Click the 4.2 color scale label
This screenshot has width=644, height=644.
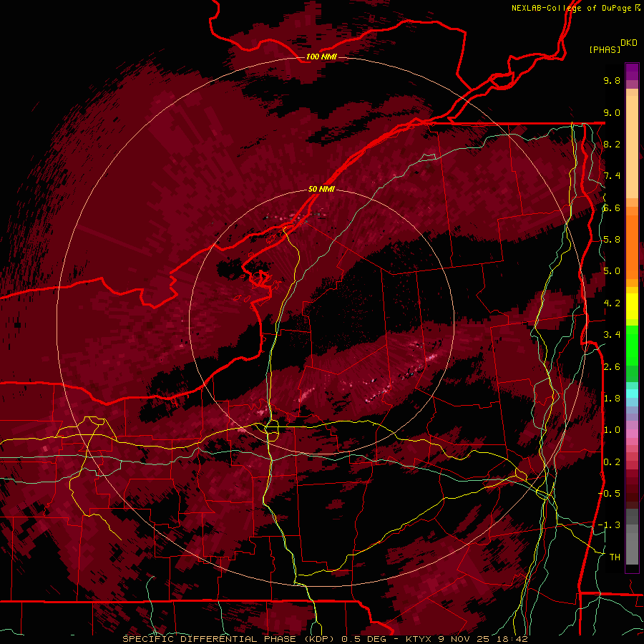(612, 303)
